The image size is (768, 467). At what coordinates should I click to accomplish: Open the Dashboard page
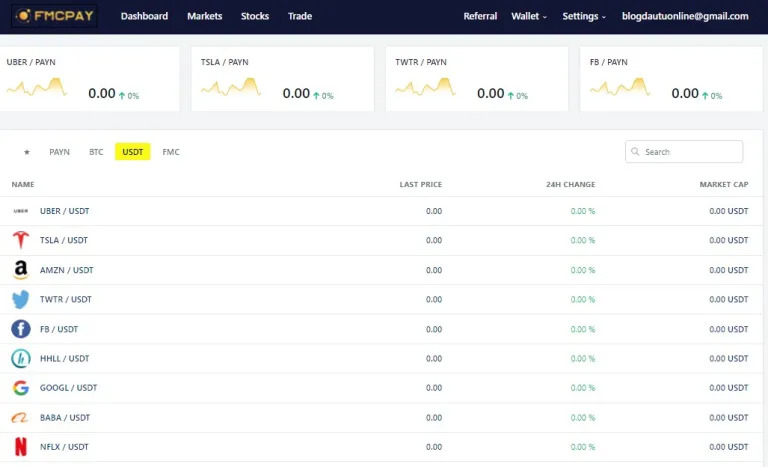[x=144, y=16]
